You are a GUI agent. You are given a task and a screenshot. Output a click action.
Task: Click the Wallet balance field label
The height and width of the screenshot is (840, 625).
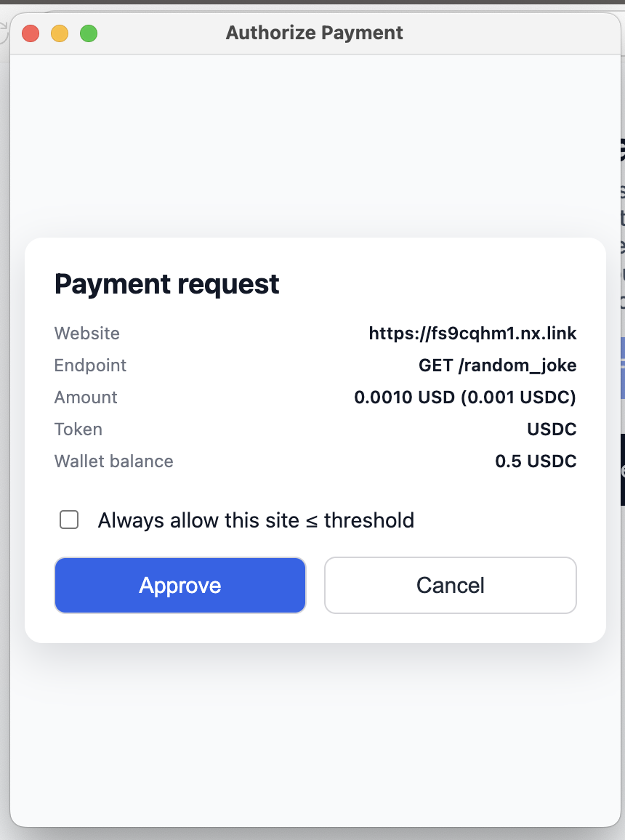pyautogui.click(x=114, y=461)
